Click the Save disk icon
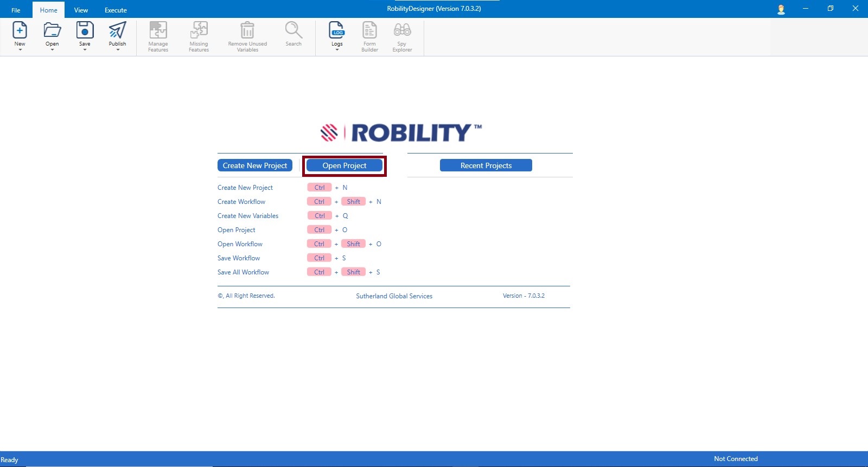Screen dimensions: 868x467 tap(85, 30)
